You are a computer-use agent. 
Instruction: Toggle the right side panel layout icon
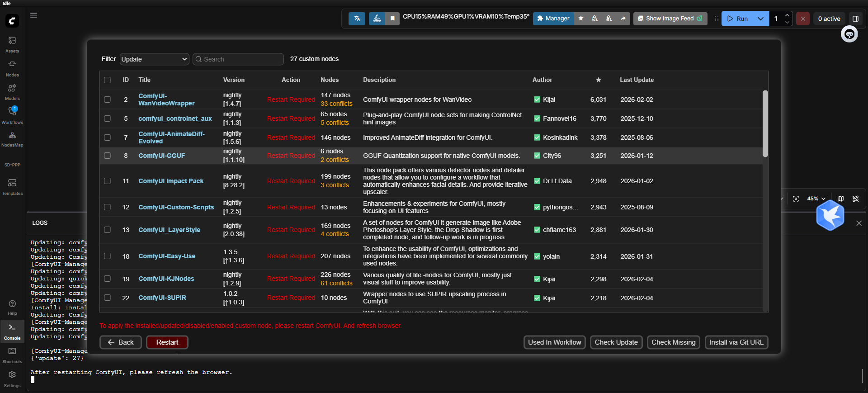tap(855, 19)
